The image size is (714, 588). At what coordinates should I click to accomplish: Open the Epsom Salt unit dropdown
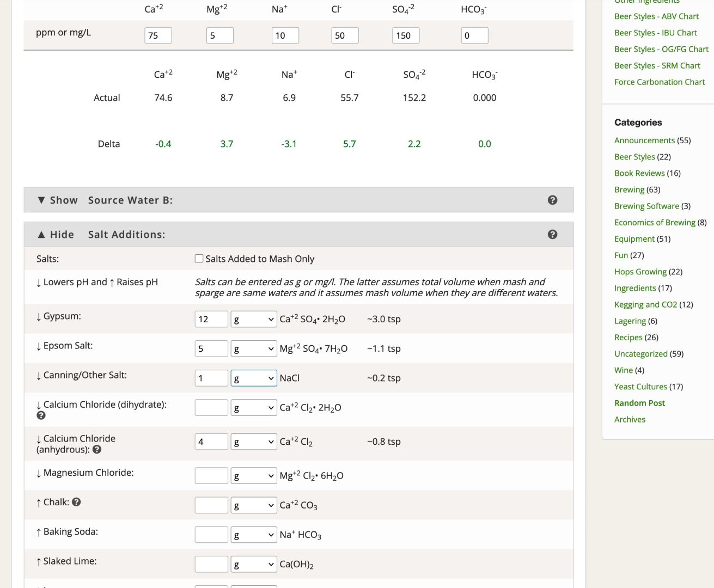[x=253, y=349]
